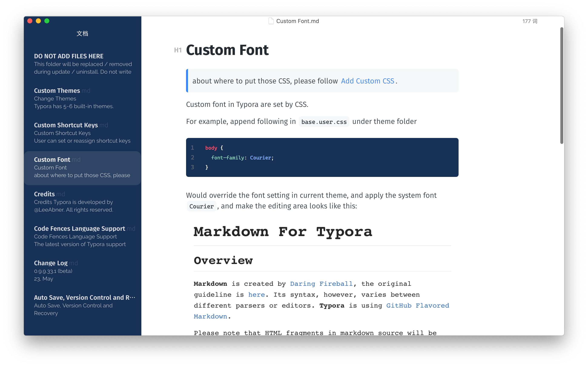Click the here link in the Overview section

pos(256,294)
